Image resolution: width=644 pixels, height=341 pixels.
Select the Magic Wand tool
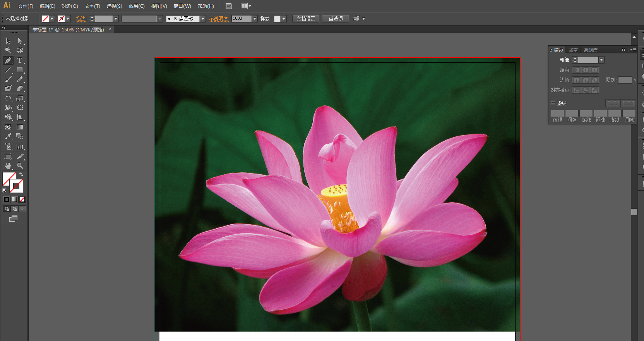[8, 50]
